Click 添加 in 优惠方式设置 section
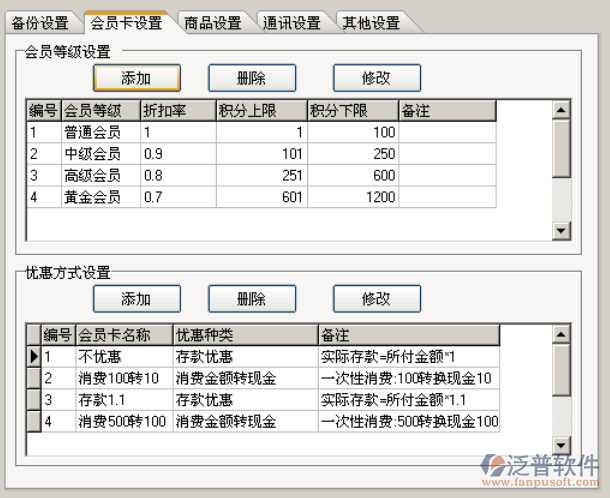Screen dimensions: 610x498 [136, 299]
